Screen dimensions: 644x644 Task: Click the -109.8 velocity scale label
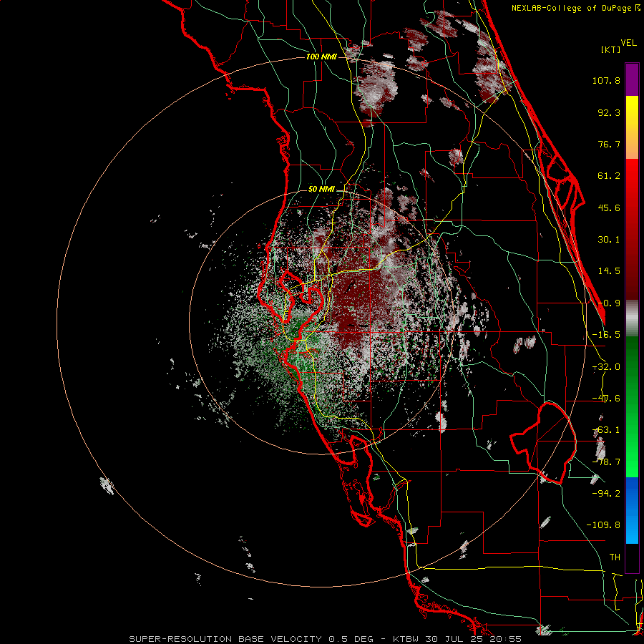[603, 525]
